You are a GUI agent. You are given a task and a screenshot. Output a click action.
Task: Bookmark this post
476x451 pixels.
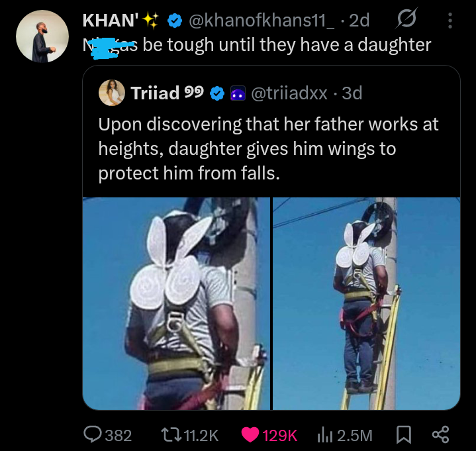point(404,434)
